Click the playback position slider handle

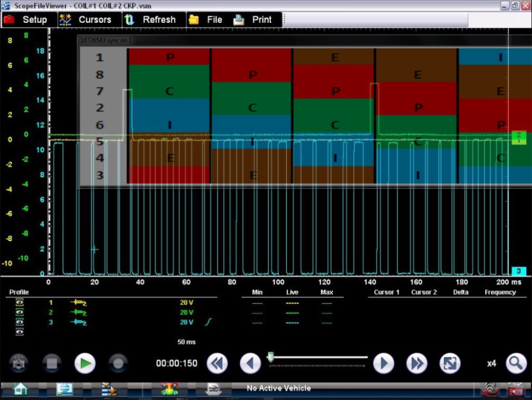click(270, 358)
